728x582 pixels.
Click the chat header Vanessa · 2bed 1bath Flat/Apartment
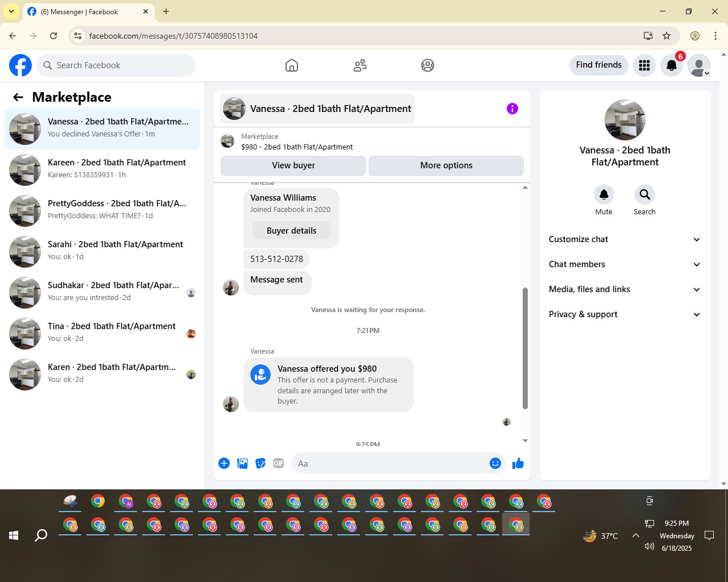(x=317, y=109)
